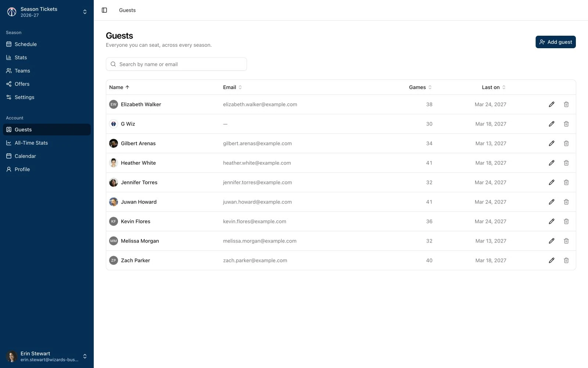Toggle the sidebar panel icon

pyautogui.click(x=104, y=10)
